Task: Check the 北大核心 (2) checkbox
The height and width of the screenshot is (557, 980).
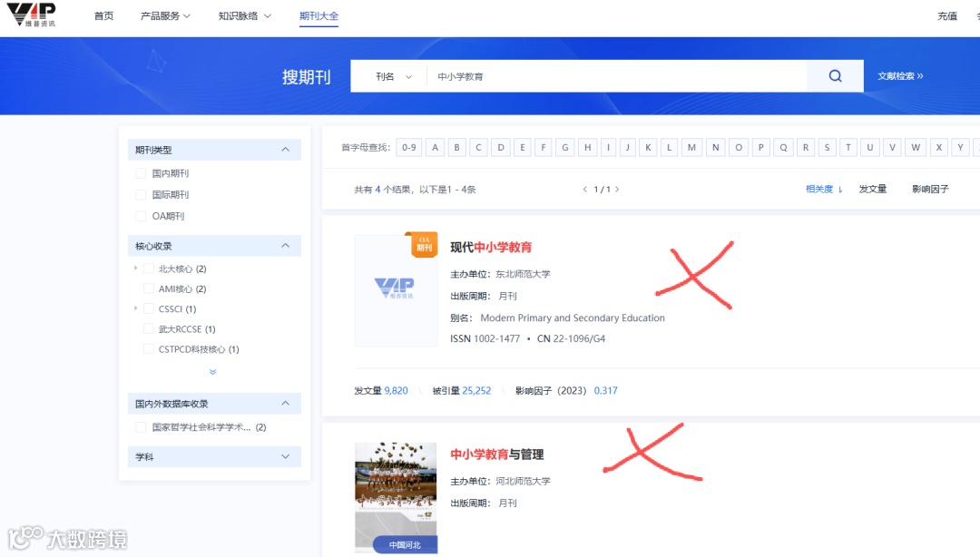Action: click(x=149, y=269)
